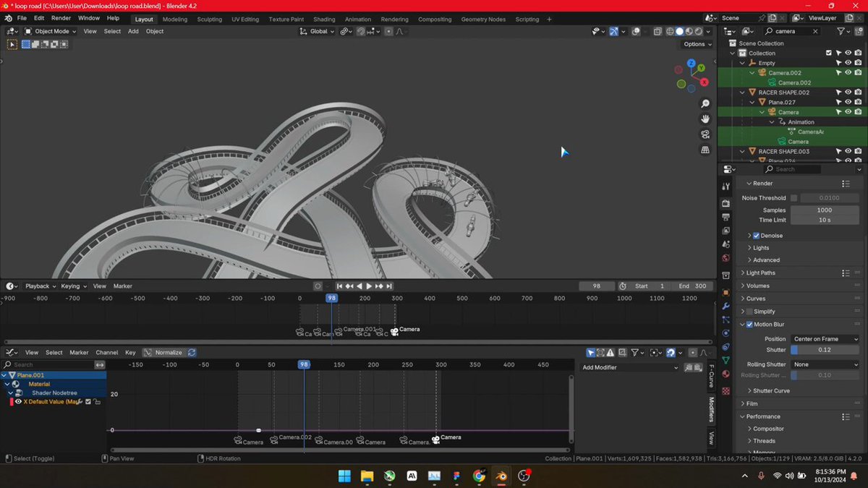Switch perspective/orthographic grid gizmo
Screen dimensions: 868x488
pyautogui.click(x=705, y=150)
